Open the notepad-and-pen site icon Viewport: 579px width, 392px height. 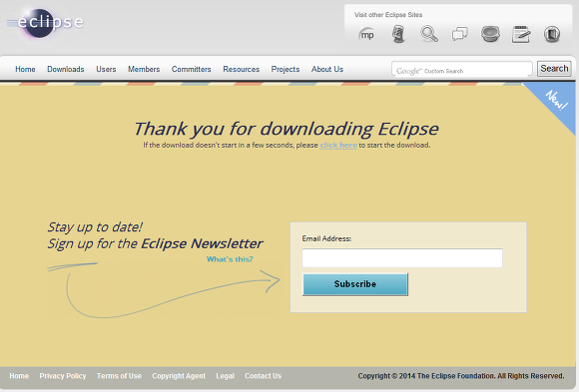[x=521, y=34]
